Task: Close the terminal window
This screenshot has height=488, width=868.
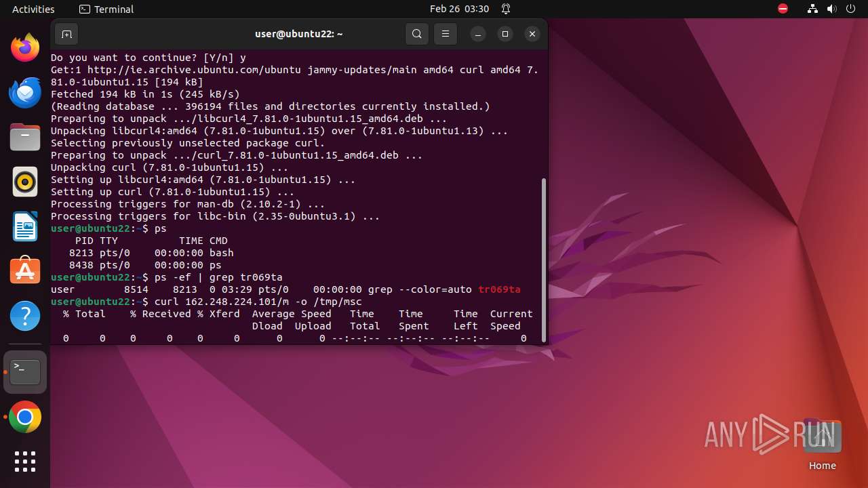Action: coord(532,34)
